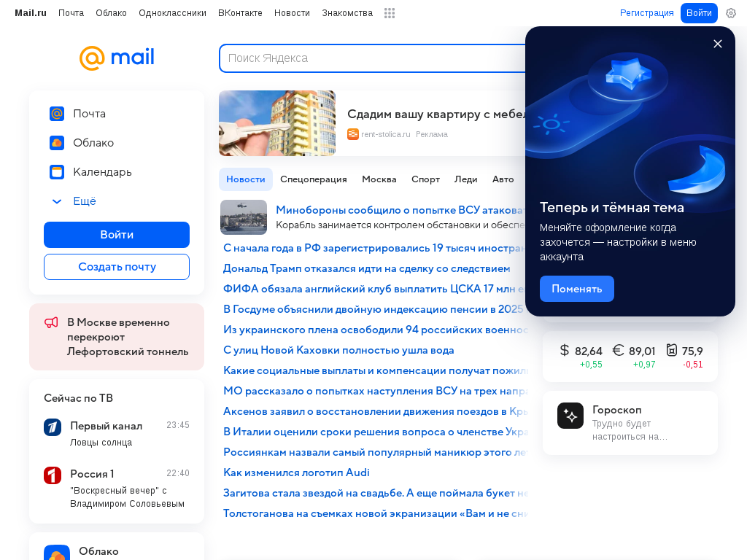The width and height of the screenshot is (747, 560).
Task: Open the all projects grid icon
Action: (390, 13)
